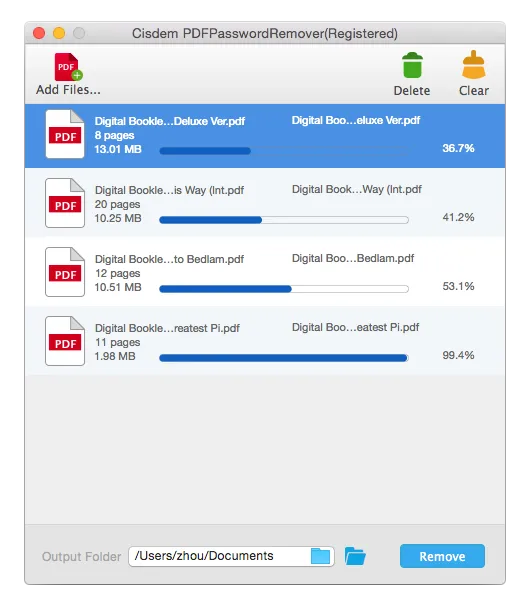The width and height of the screenshot is (530, 606).
Task: Click the PDF icon for to Bedlam.pdf
Action: click(65, 272)
